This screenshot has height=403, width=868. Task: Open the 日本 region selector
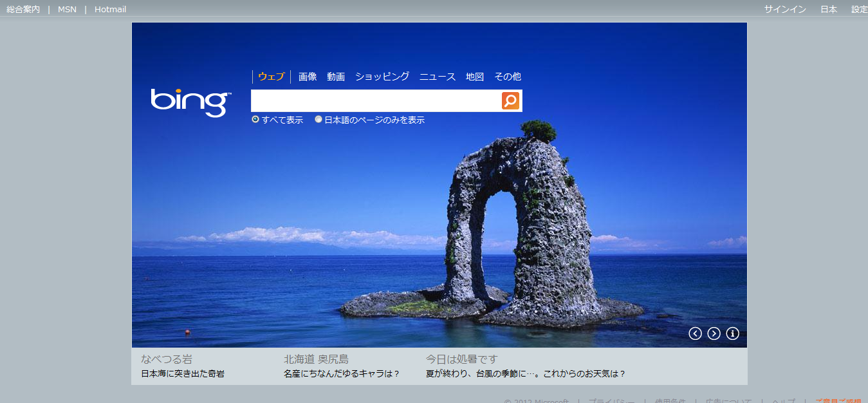829,10
